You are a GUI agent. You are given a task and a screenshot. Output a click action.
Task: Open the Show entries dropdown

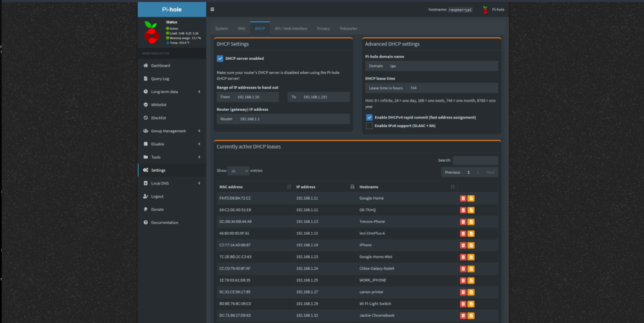(238, 171)
